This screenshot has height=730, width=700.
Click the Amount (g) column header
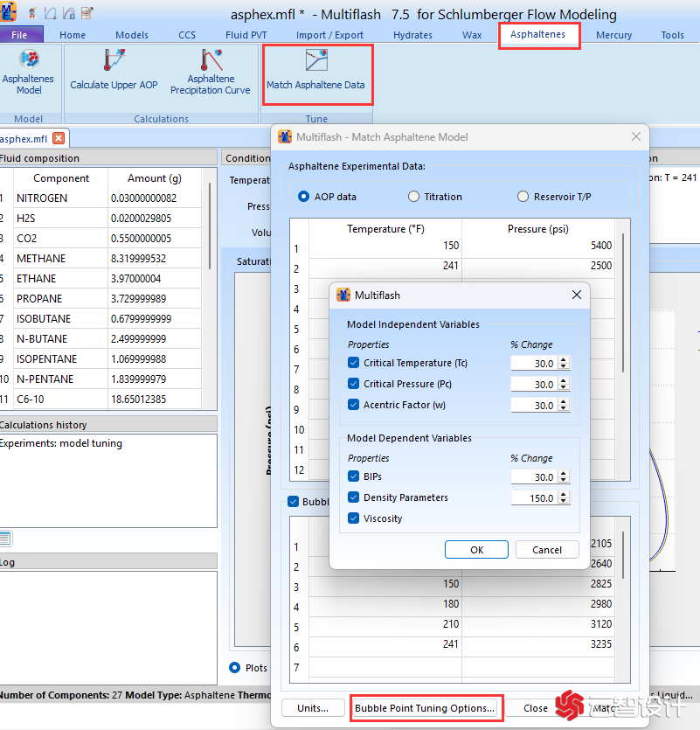[154, 177]
